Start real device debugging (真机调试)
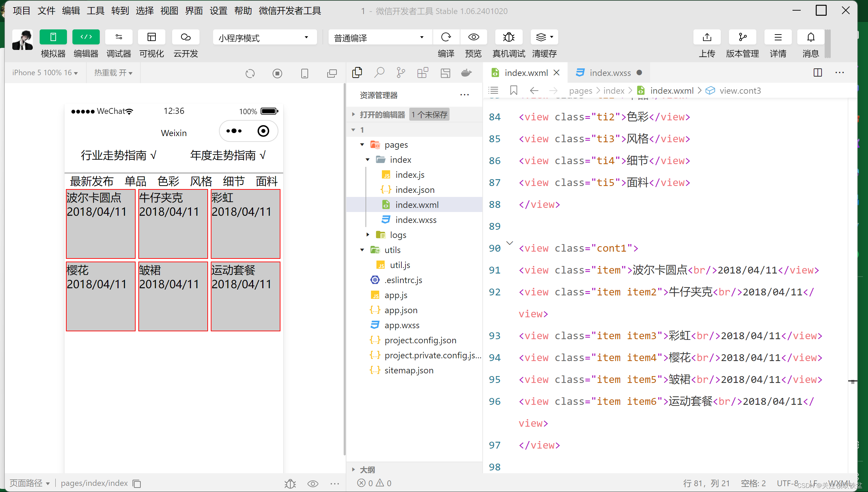This screenshot has width=868, height=492. (x=509, y=37)
